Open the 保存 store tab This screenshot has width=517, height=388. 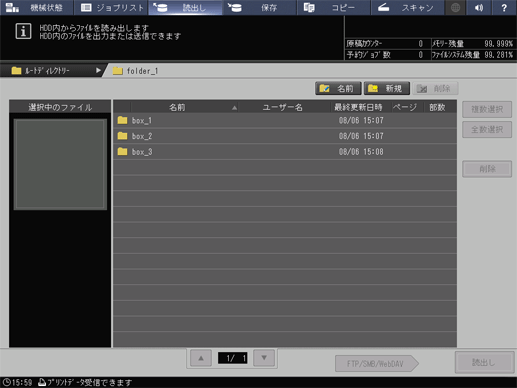click(260, 7)
